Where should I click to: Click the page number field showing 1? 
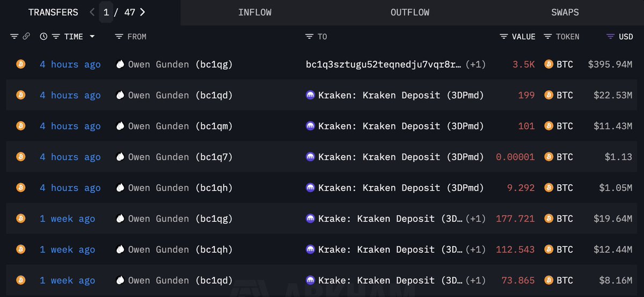(106, 12)
